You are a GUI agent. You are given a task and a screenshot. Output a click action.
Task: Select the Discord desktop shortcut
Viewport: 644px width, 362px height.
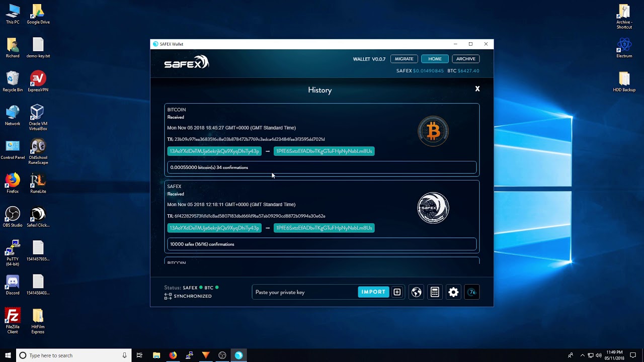13,284
